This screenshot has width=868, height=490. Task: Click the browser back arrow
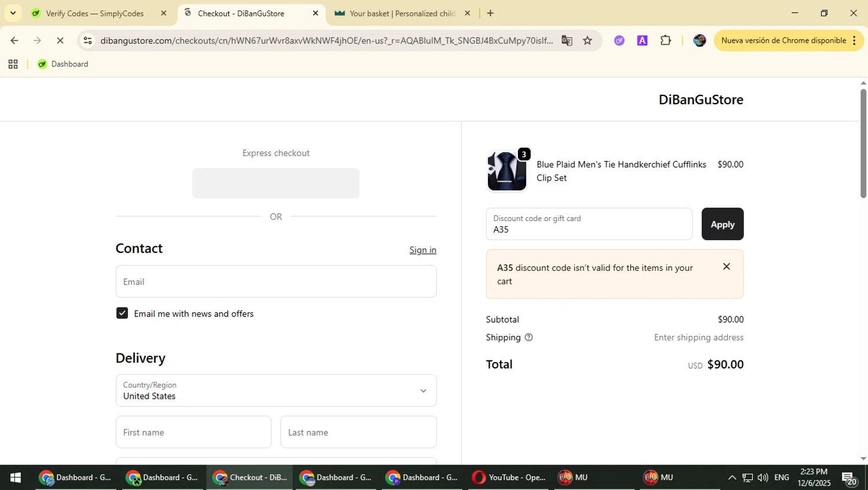pyautogui.click(x=14, y=40)
